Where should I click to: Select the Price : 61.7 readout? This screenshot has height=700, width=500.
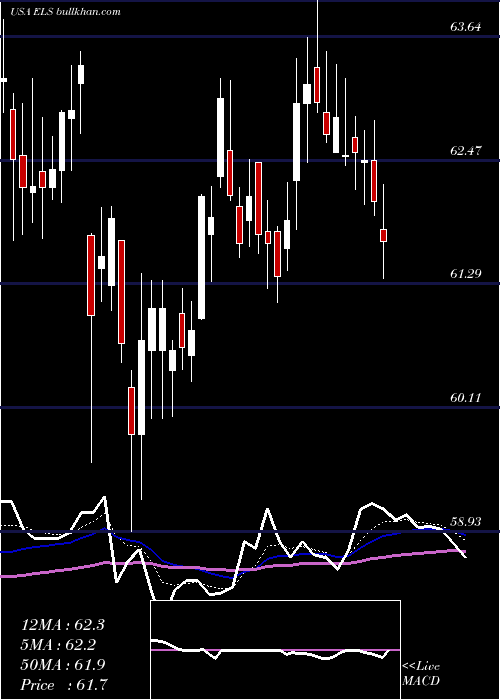(x=63, y=685)
